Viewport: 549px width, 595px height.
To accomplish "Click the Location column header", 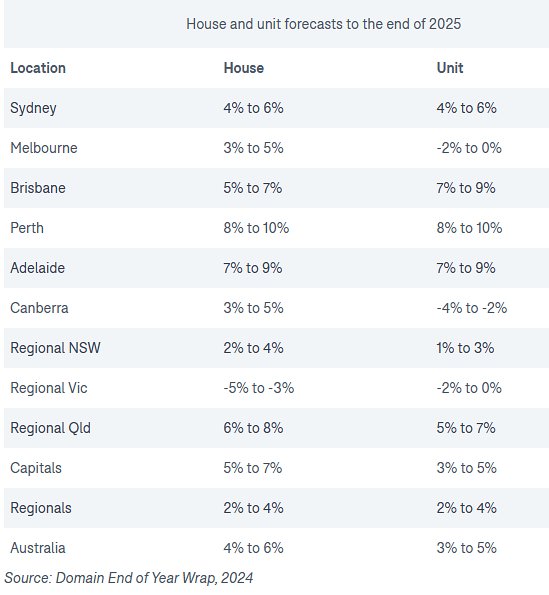I will click(38, 68).
